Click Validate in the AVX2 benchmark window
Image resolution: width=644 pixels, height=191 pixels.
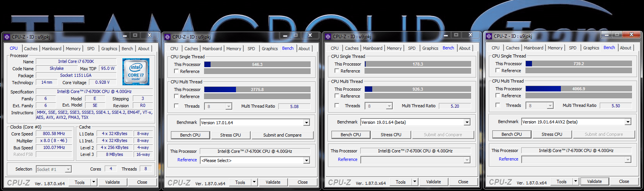[595, 181]
